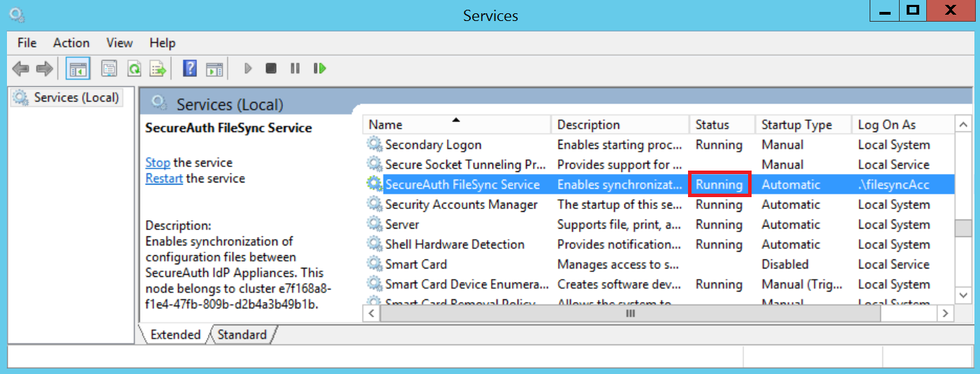Select the Shell Hardware Detection service name
The width and height of the screenshot is (980, 374).
pos(455,244)
